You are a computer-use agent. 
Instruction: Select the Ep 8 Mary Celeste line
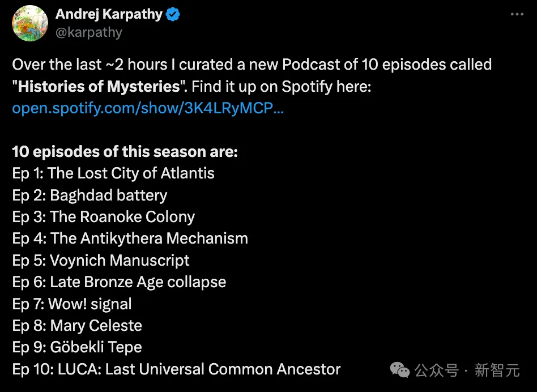(x=77, y=326)
